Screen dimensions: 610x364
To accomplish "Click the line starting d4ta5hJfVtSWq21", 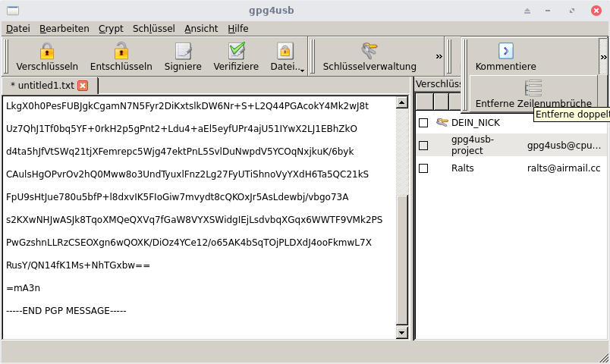I will [x=180, y=152].
